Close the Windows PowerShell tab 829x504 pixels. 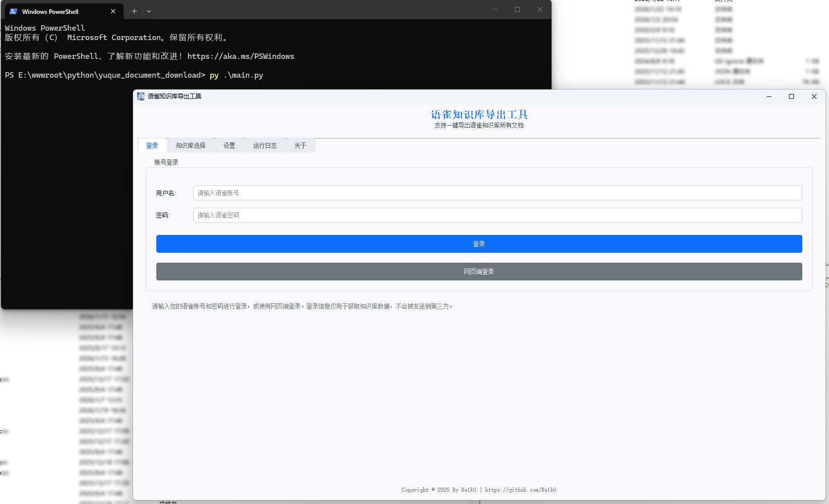[113, 11]
